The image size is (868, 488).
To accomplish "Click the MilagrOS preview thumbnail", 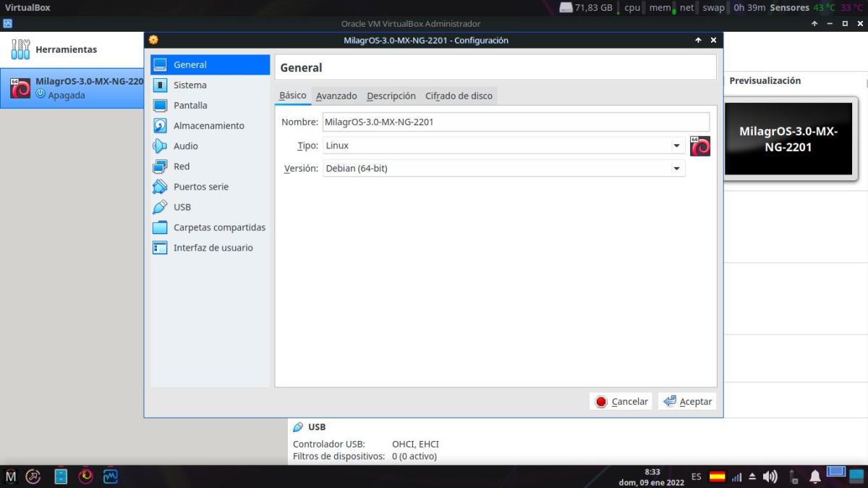I will (788, 138).
